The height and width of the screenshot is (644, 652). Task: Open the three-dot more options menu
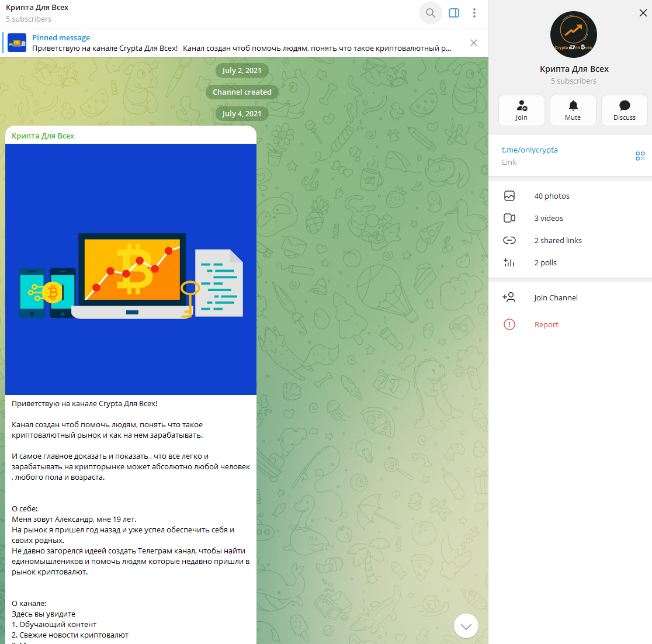pyautogui.click(x=474, y=13)
